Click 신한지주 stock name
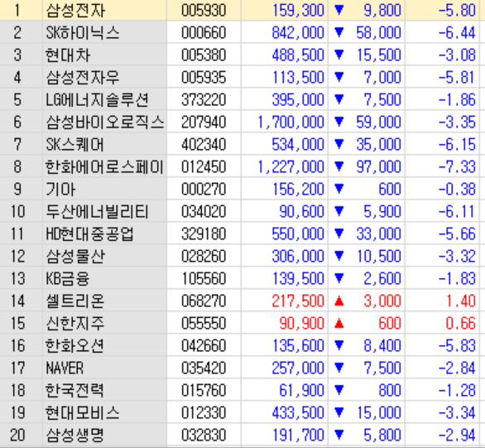This screenshot has width=485, height=448. [x=75, y=323]
